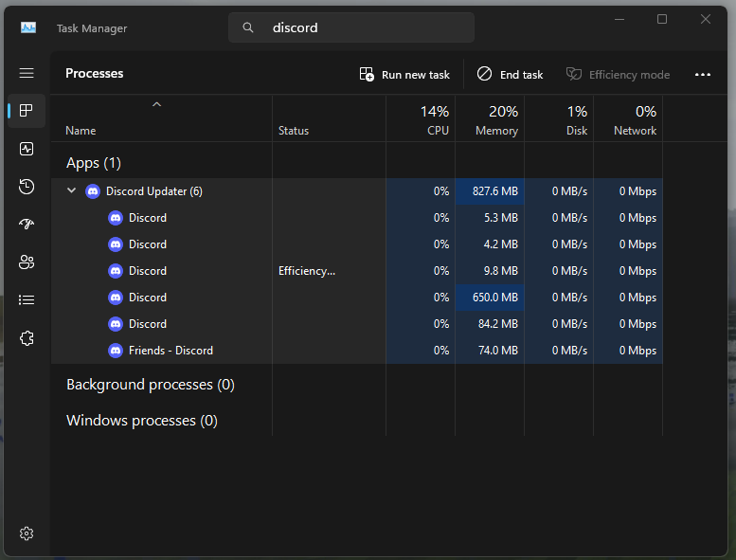This screenshot has height=560, width=736.
Task: Click the End task circle icon
Action: [x=484, y=74]
